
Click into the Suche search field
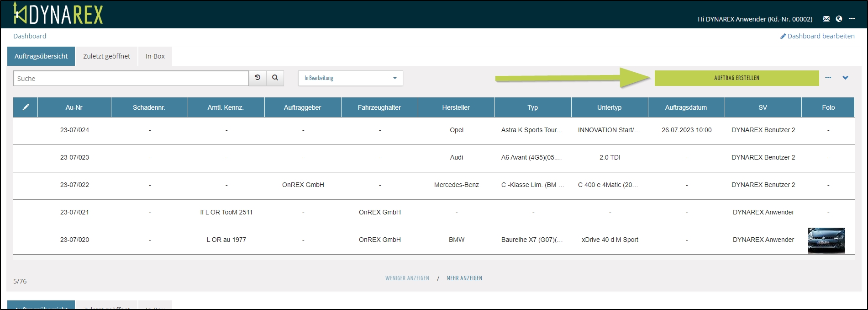131,78
